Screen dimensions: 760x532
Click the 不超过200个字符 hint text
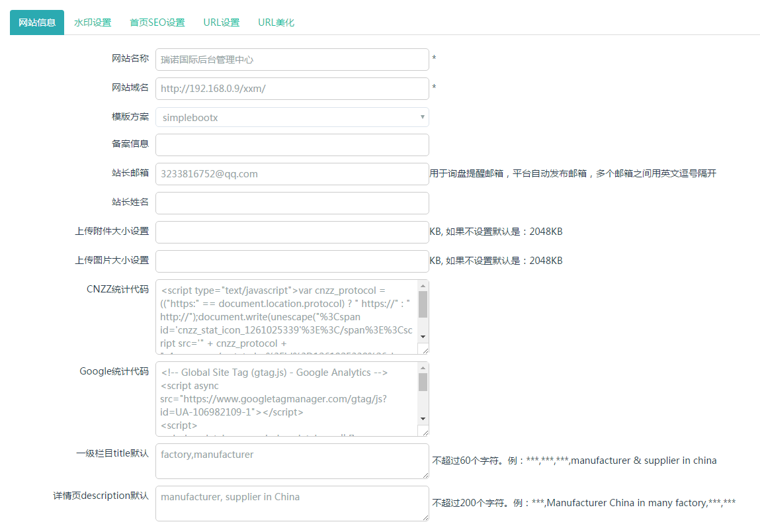(584, 503)
